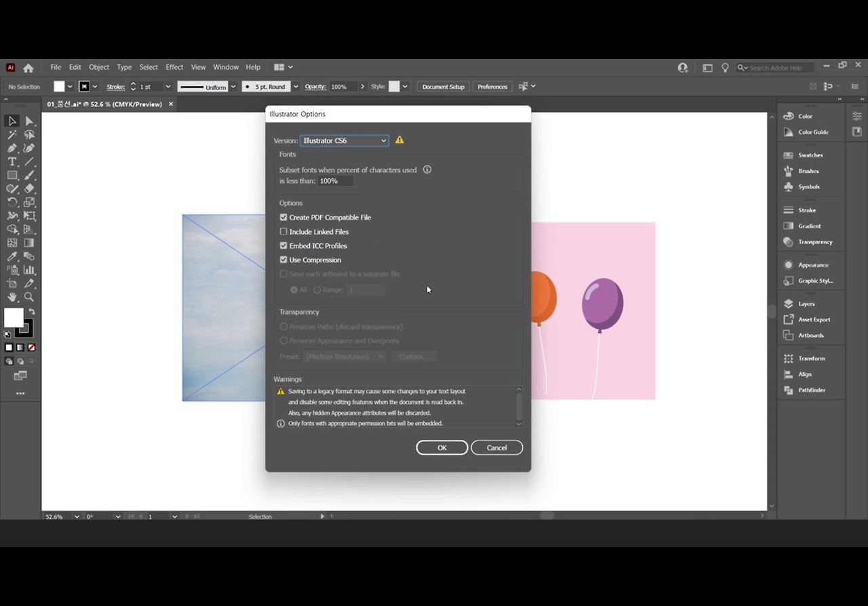Screen dimensions: 868x606
Task: Click the Stroke label link in control bar
Action: 115,87
